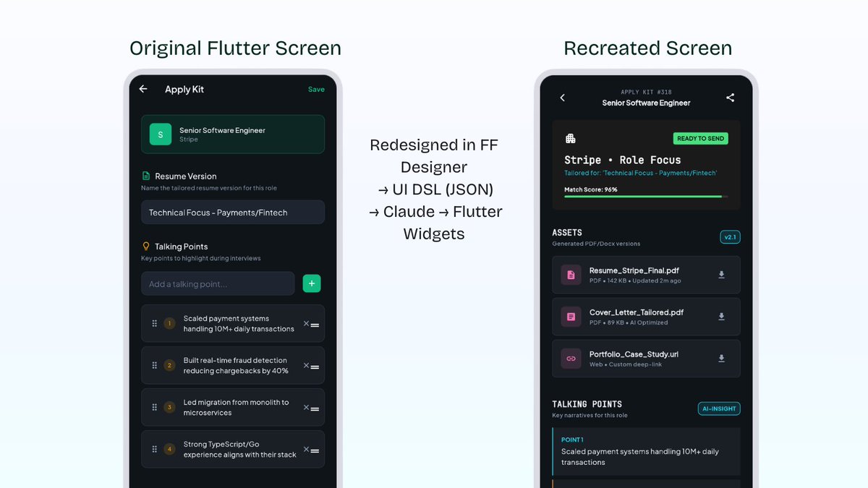Click 'Resume Version' section label
Image resolution: width=868 pixels, height=488 pixels.
point(185,176)
